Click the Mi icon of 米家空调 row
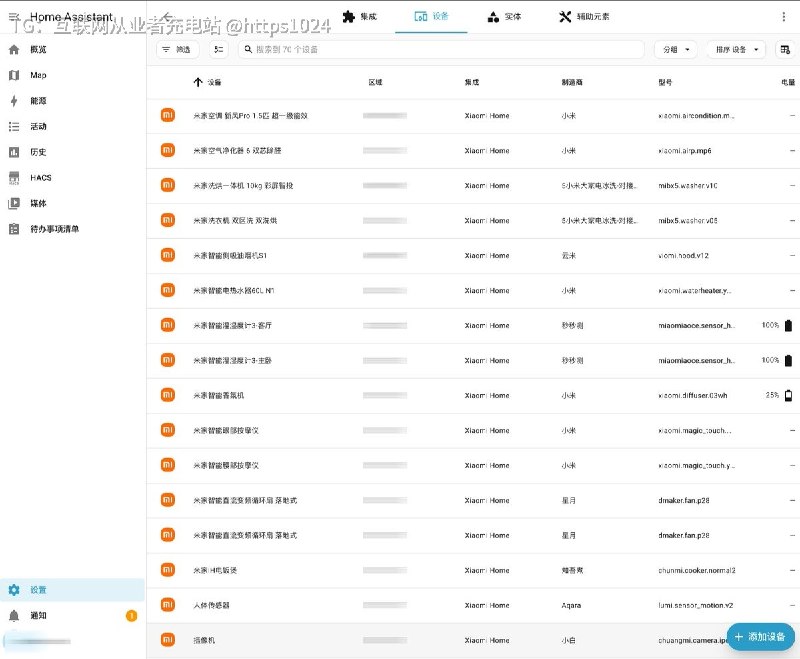Screen dimensions: 800x659 click(x=167, y=115)
